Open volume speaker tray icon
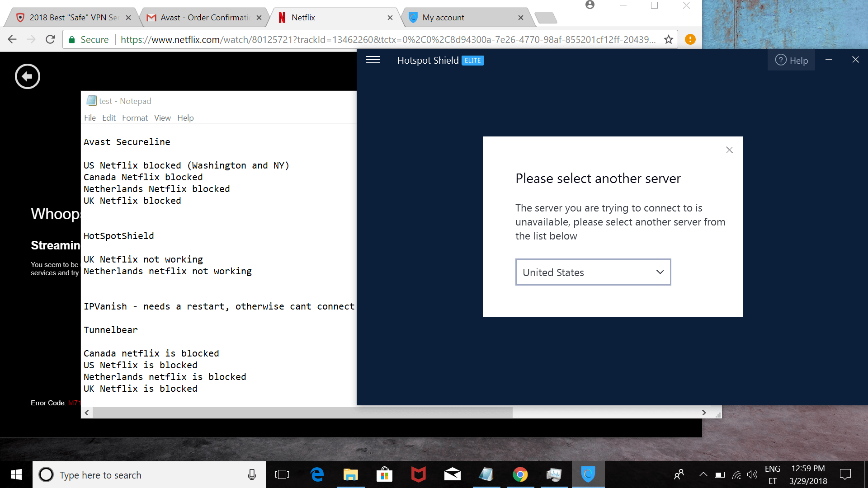This screenshot has height=488, width=868. 752,474
